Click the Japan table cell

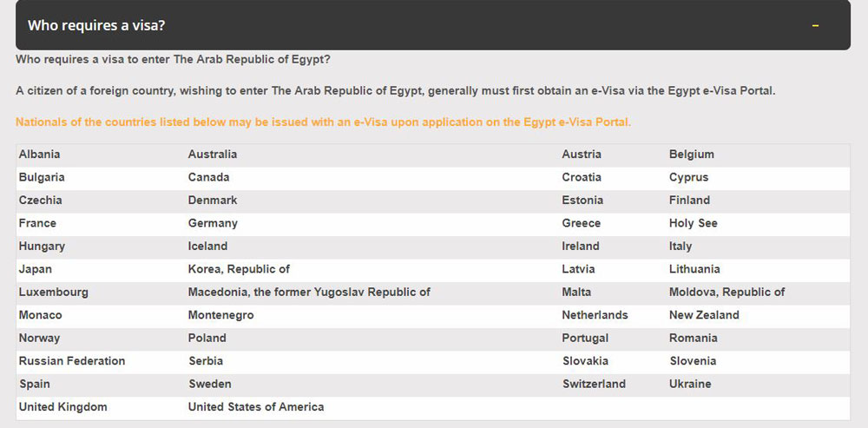[36, 269]
